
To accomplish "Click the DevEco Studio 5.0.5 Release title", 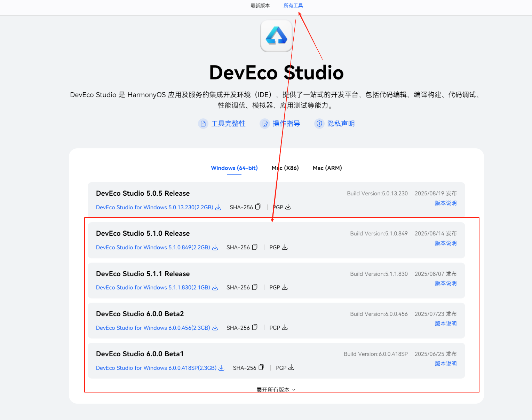I will [x=143, y=193].
